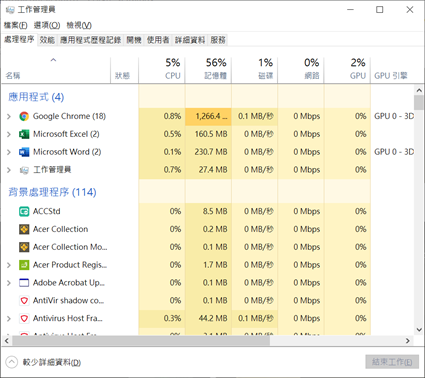
Task: Click the Antivirus Host Fra... shield icon
Action: pos(24,318)
